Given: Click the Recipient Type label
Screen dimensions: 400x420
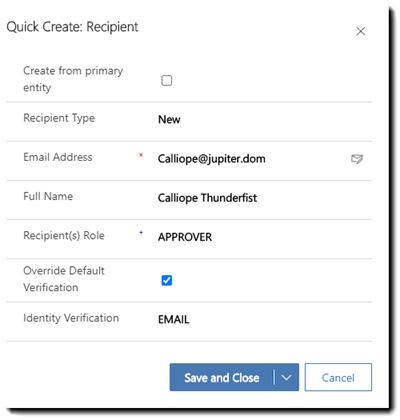Looking at the screenshot, I should point(59,118).
